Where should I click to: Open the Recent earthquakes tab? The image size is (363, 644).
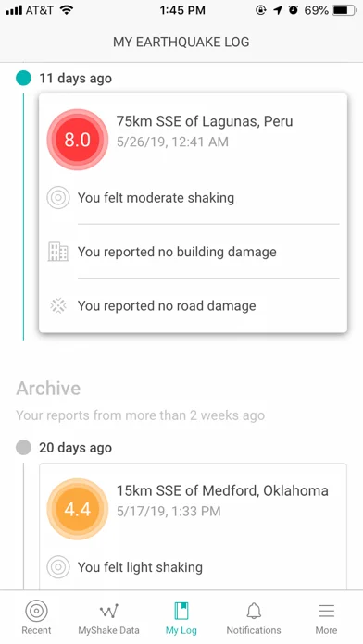[36, 617]
